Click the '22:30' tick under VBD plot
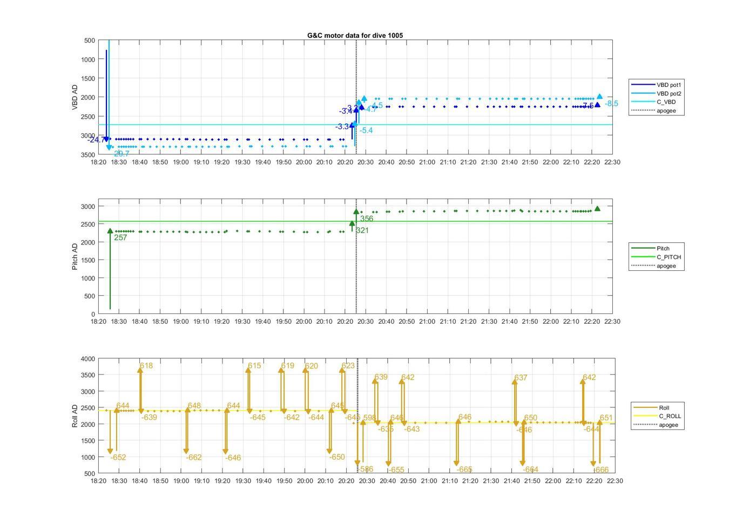 point(612,162)
